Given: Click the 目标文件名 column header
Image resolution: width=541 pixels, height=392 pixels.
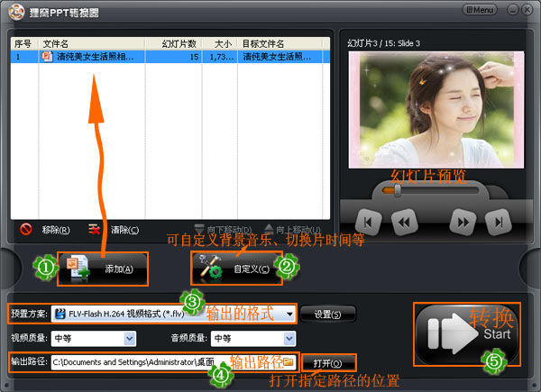Looking at the screenshot, I should click(x=280, y=44).
